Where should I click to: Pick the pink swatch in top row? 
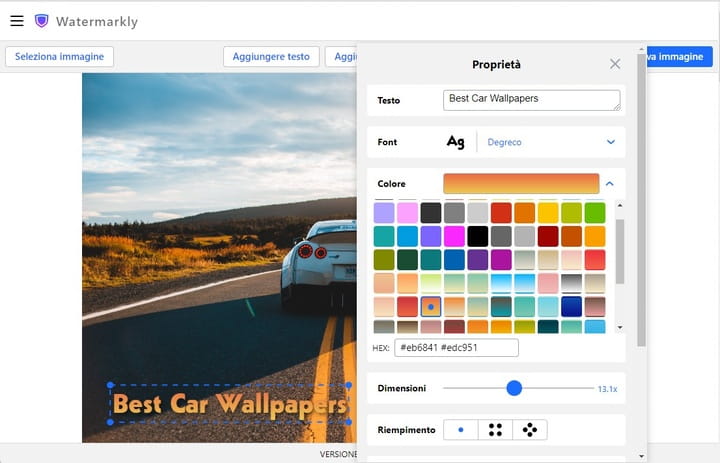point(407,213)
